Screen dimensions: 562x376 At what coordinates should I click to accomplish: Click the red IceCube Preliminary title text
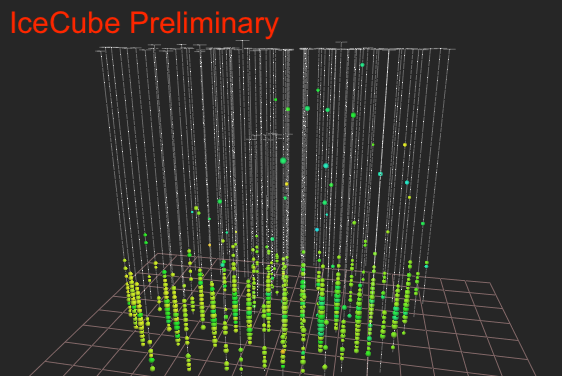(144, 23)
